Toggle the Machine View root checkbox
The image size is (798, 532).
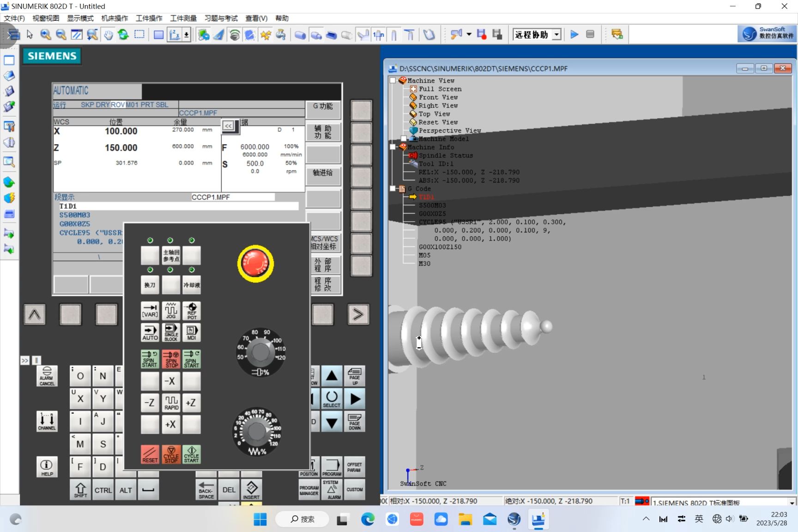click(393, 80)
